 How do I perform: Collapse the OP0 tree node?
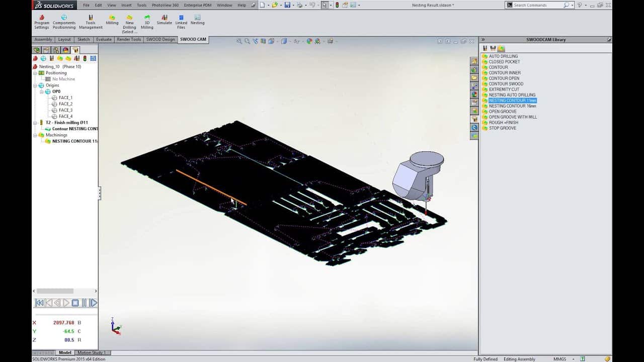[x=42, y=92]
